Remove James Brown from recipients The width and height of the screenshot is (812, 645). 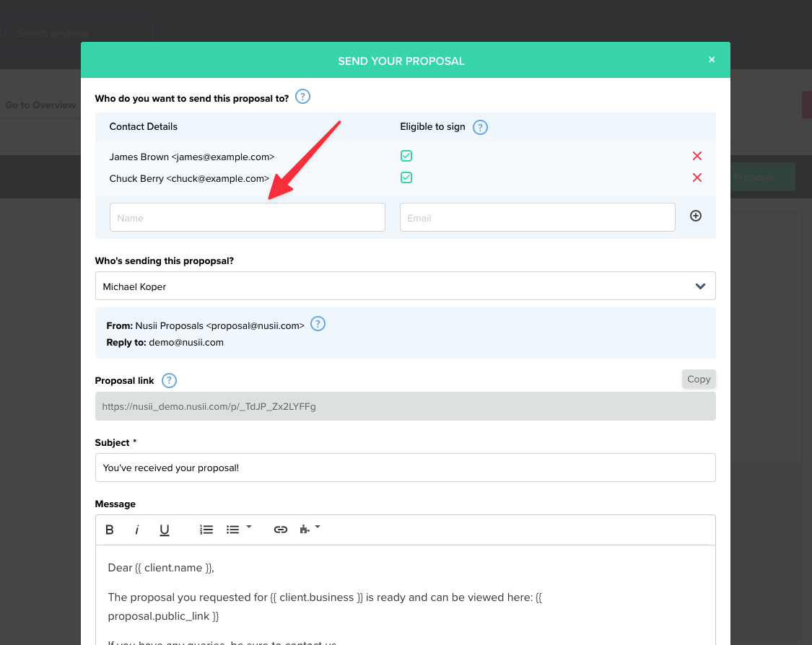[x=697, y=156]
